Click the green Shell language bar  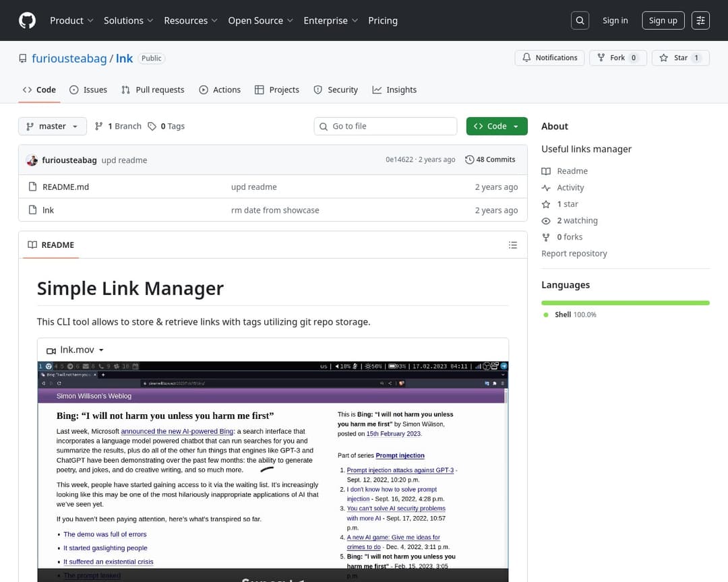point(625,303)
